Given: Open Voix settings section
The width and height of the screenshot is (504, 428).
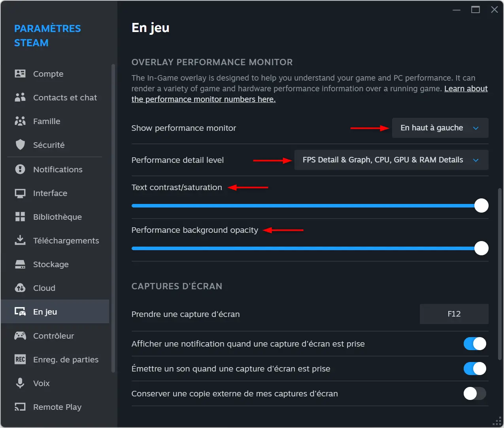Looking at the screenshot, I should [x=55, y=383].
